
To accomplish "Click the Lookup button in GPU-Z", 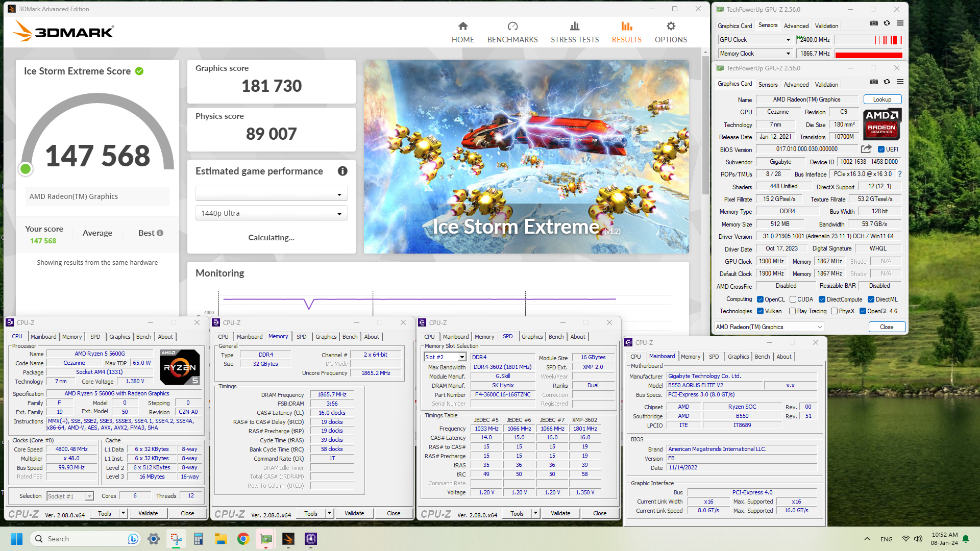I will pyautogui.click(x=882, y=99).
